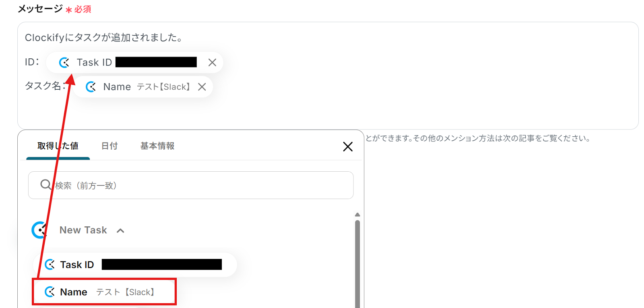The image size is (644, 308).
Task: Remove the Task ID chip from message
Action: coord(212,62)
